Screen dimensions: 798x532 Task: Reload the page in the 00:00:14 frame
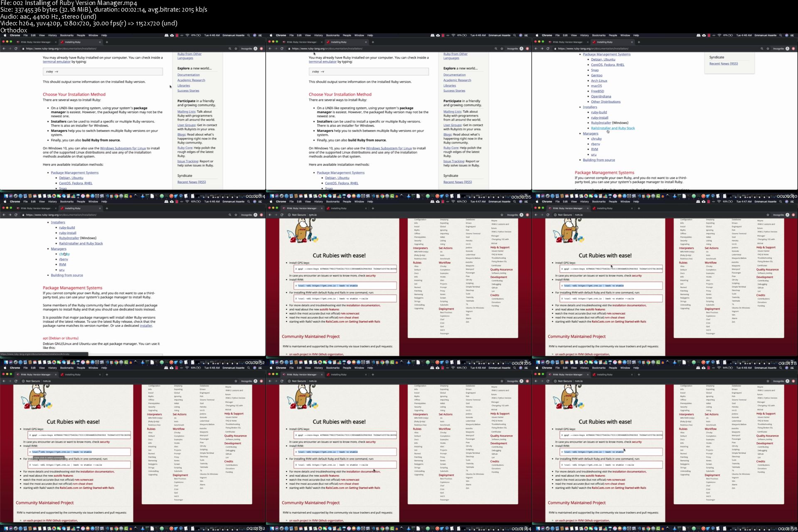tap(16, 49)
